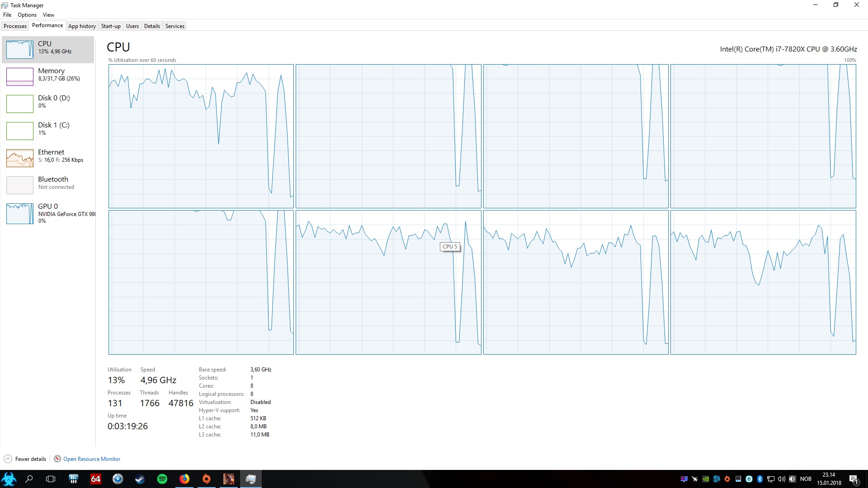The width and height of the screenshot is (868, 488).
Task: Open the File menu
Action: (x=7, y=15)
